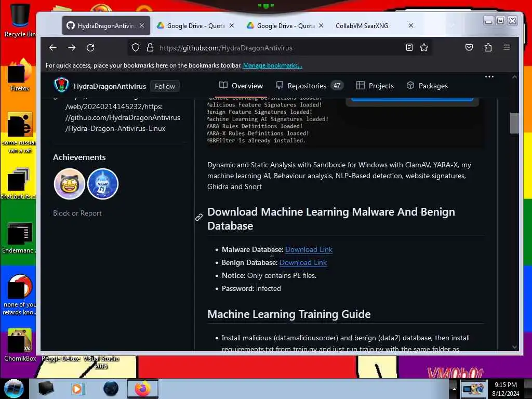Open the Projects tab
The height and width of the screenshot is (399, 532).
tap(375, 86)
